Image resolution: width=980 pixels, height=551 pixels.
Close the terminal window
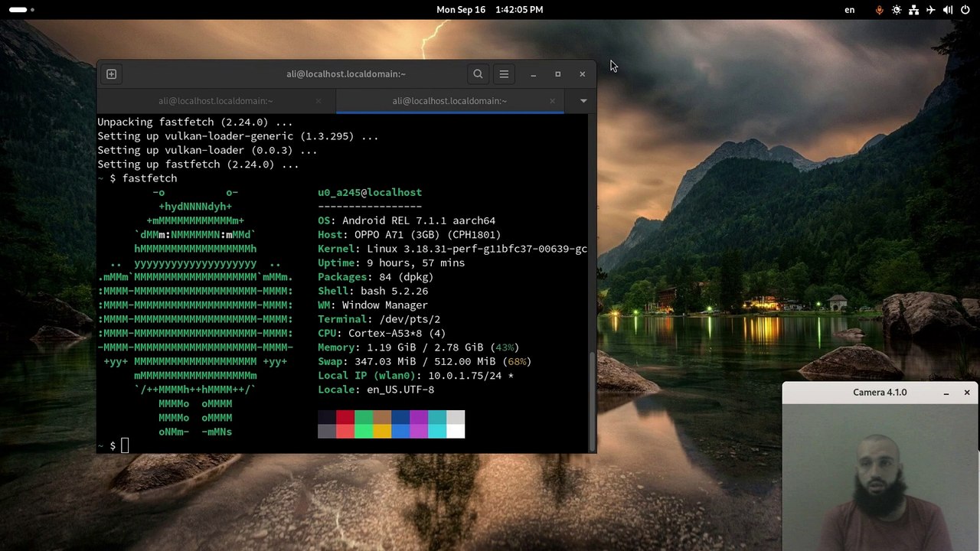coord(583,74)
